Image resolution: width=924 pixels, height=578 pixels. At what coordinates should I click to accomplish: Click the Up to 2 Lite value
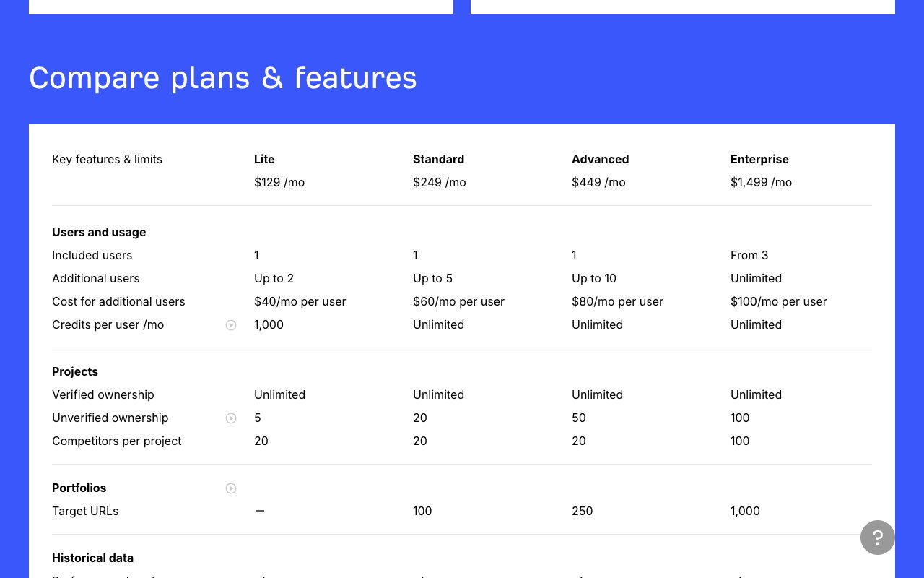tap(274, 278)
